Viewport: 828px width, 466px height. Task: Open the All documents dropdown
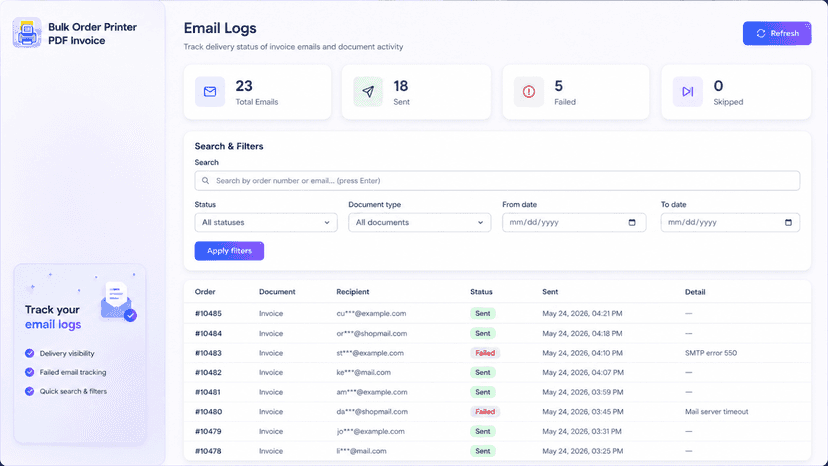(x=419, y=222)
